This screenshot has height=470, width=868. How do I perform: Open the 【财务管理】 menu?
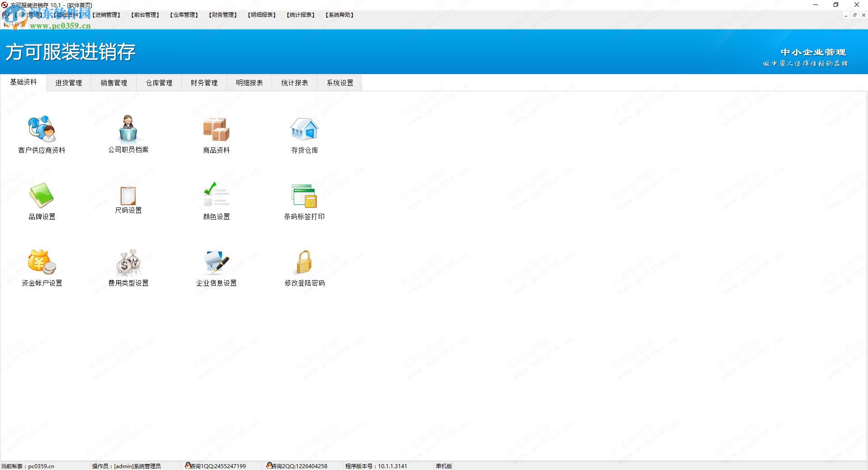pyautogui.click(x=222, y=14)
